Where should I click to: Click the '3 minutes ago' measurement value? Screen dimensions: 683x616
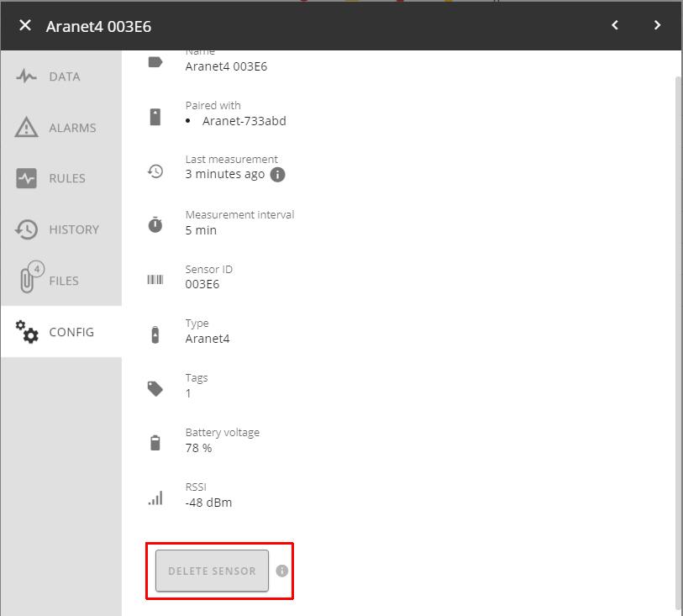pyautogui.click(x=225, y=174)
